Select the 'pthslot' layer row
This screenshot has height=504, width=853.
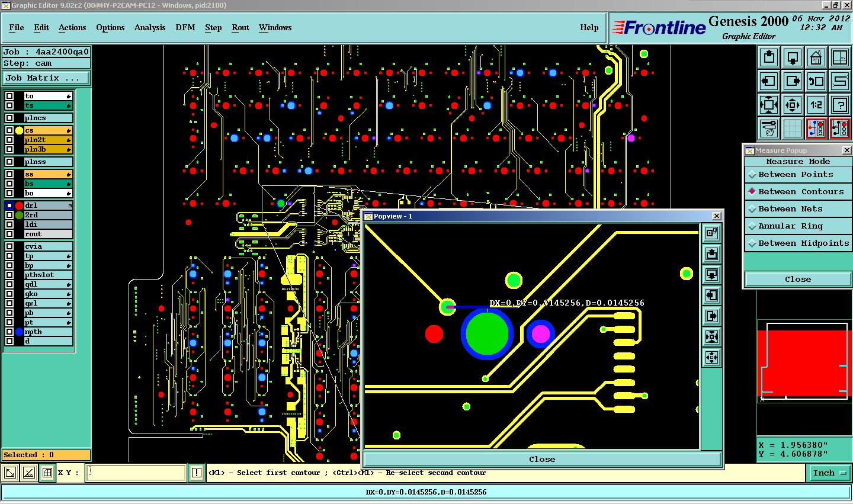click(48, 275)
